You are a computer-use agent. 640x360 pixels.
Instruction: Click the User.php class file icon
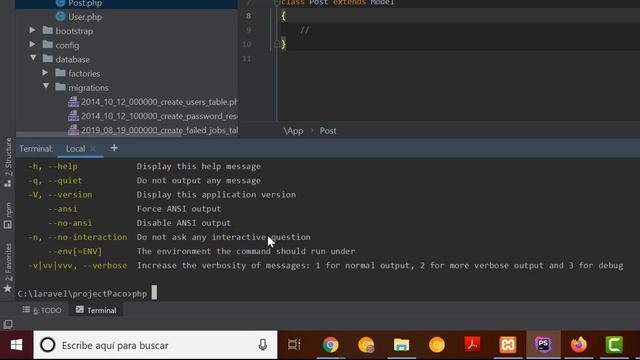point(60,16)
